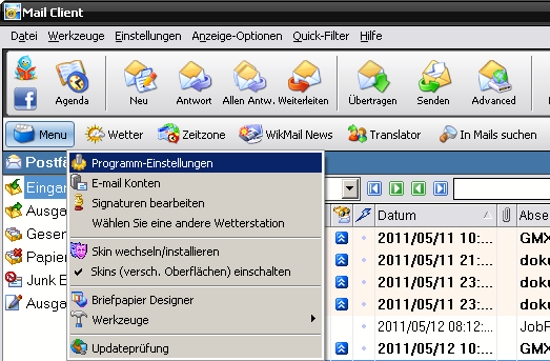Sort by the priority lightning column
This screenshot has width=550, height=361.
click(x=363, y=215)
